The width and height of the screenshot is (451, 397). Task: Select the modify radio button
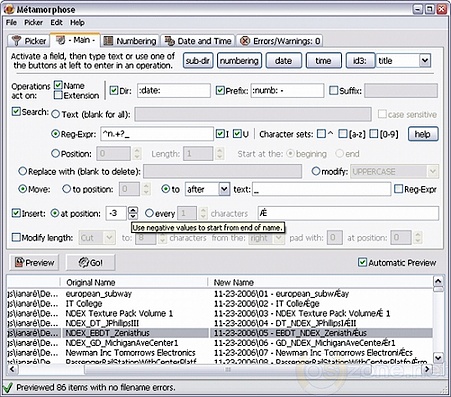(316, 172)
